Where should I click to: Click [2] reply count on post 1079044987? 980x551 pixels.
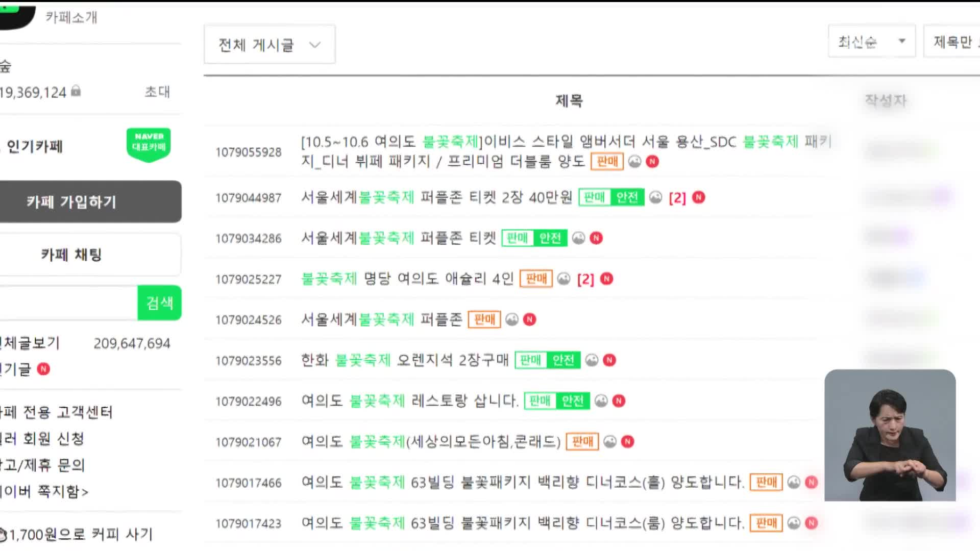pos(677,197)
